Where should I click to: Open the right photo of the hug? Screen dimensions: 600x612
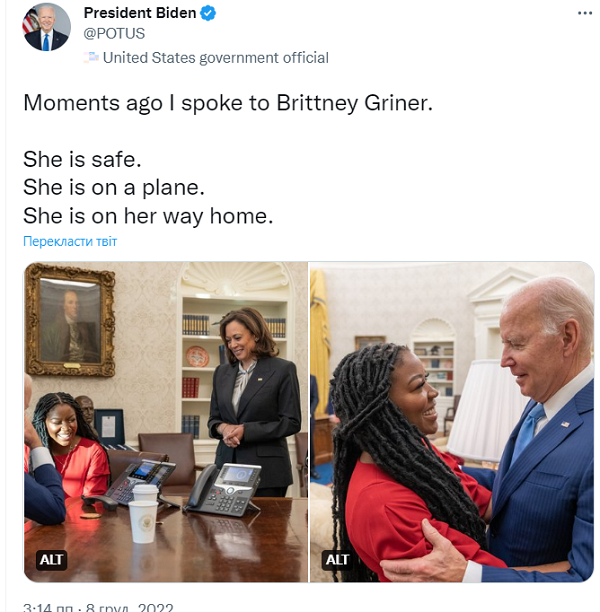click(x=451, y=422)
